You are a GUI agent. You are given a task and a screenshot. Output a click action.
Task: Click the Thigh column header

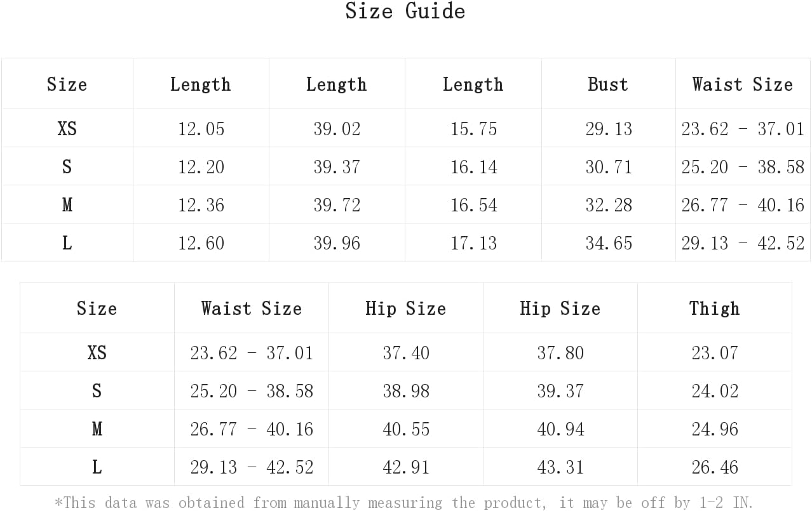[x=715, y=309]
